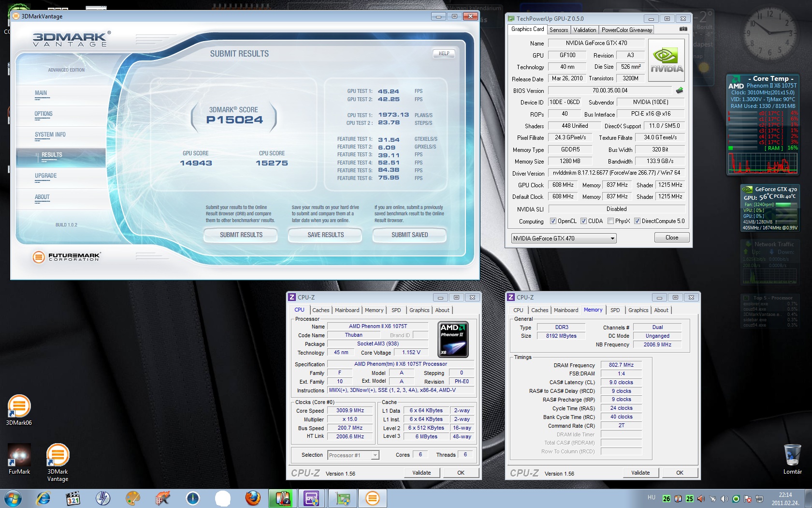Click the NVIDIA logo in GPU-Z
Viewport: 812px width, 508px height.
666,60
